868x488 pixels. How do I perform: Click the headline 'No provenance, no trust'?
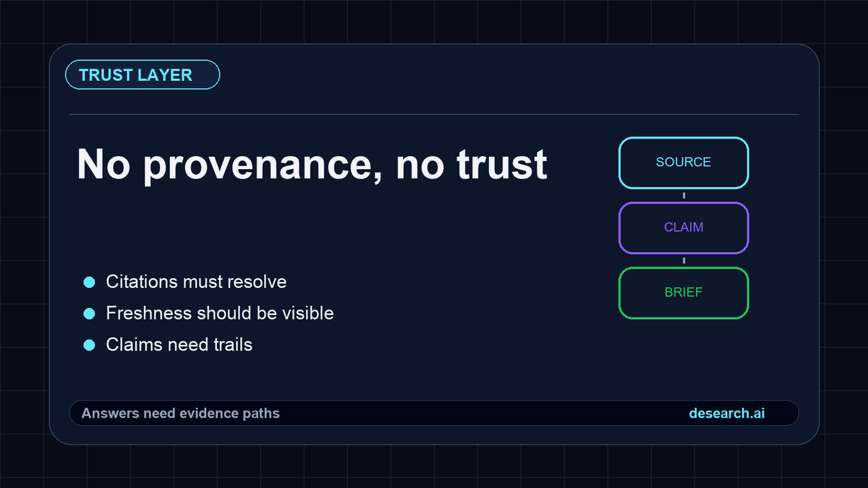pos(312,164)
